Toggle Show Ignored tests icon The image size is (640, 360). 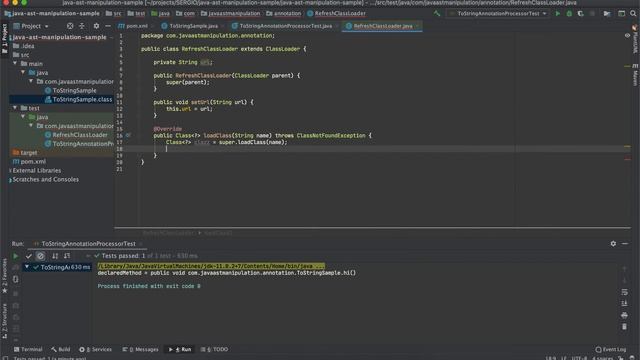[40, 256]
